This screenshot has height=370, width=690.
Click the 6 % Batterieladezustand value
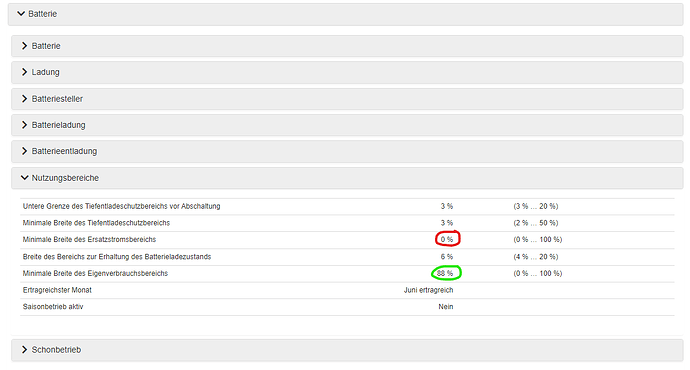tap(447, 257)
